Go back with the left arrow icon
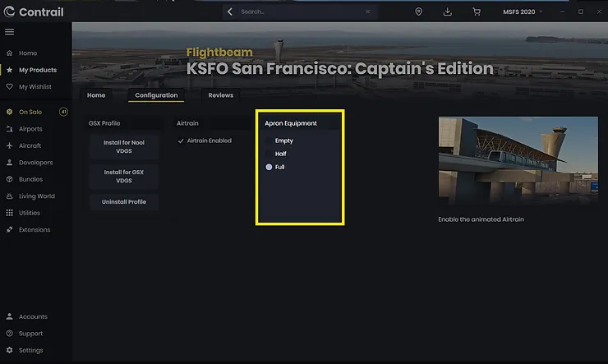 pos(230,12)
